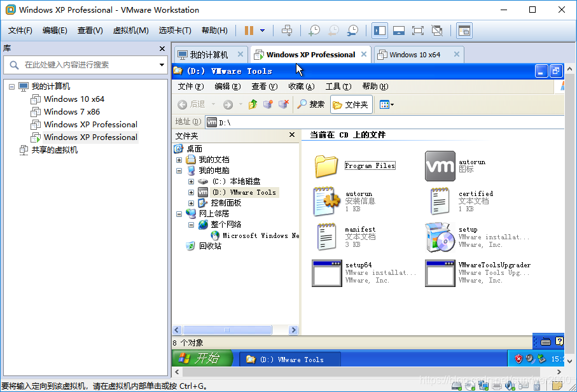Expand (C:) 本地磁盘 node
The height and width of the screenshot is (392, 577).
tap(191, 181)
